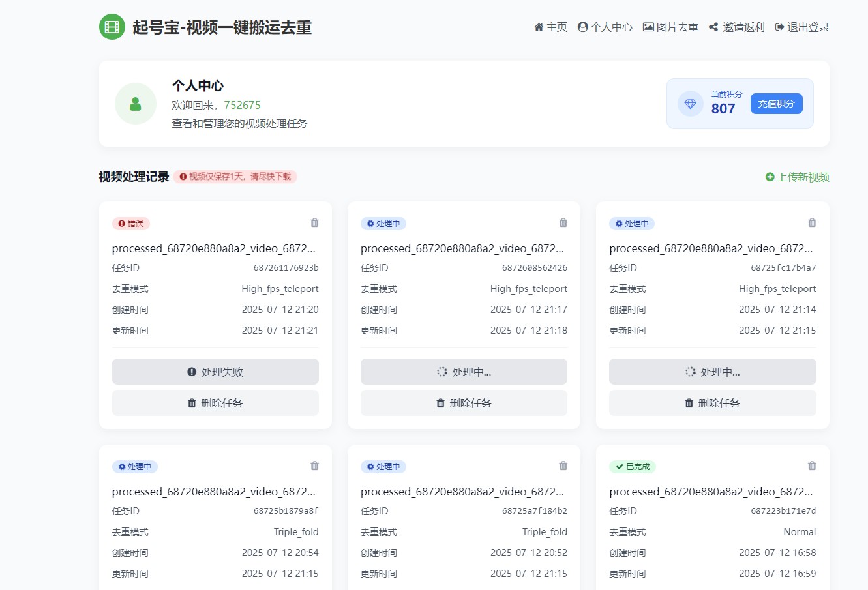Click the 处理失败 status button
Screen dimensions: 868x590
coord(215,372)
